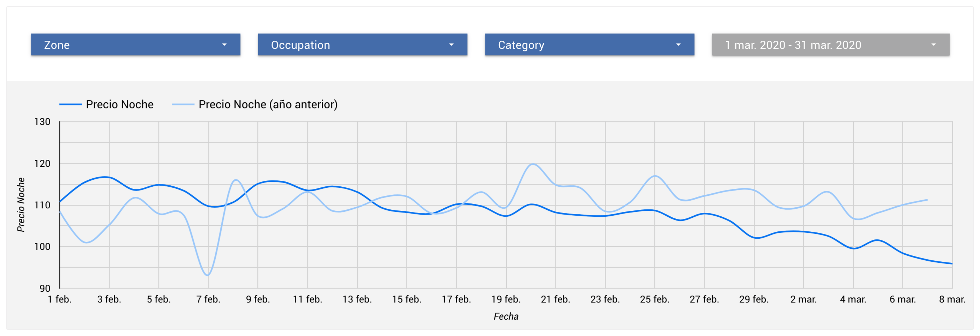Click the '15 feb.' x-axis label

[407, 299]
